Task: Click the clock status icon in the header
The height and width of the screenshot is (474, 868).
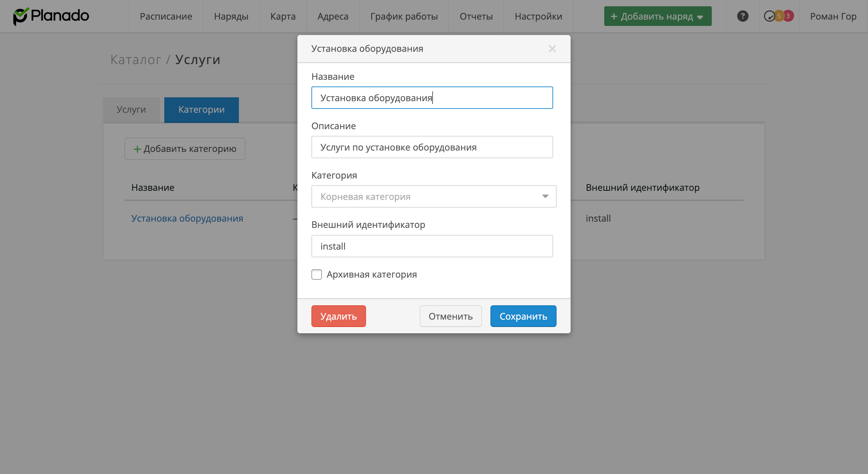Action: [x=769, y=16]
